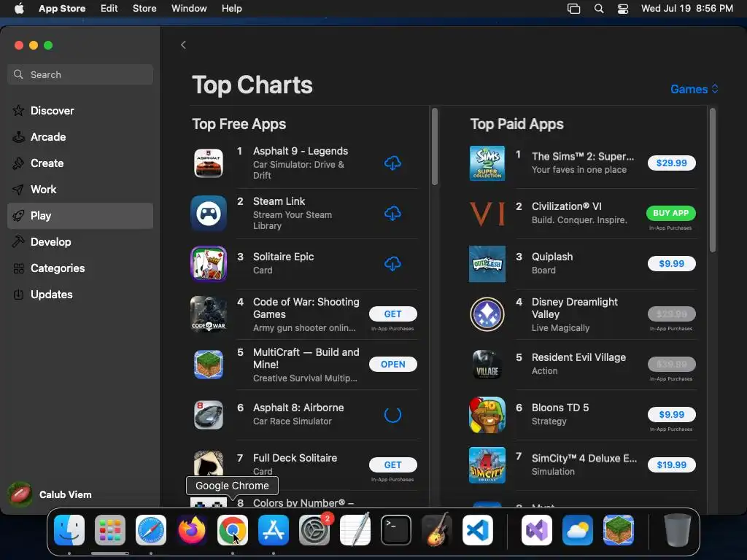Open Terminal from the Dock
This screenshot has height=560, width=747.
pos(396,529)
